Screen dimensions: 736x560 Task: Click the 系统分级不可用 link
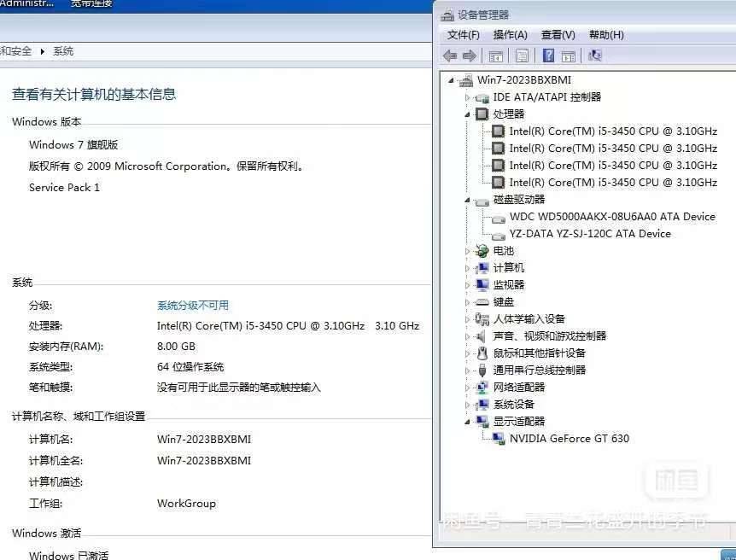(x=193, y=306)
